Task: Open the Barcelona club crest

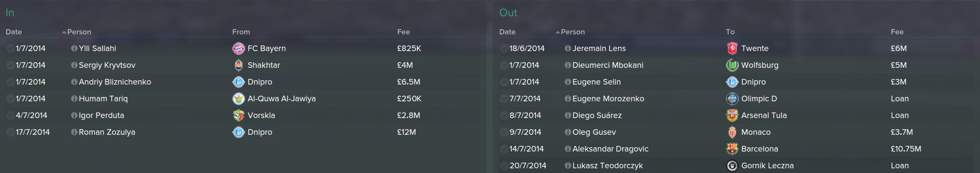Action: pyautogui.click(x=732, y=149)
